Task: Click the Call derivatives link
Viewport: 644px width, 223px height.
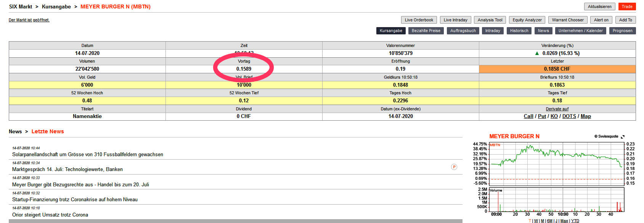Action: [x=528, y=116]
